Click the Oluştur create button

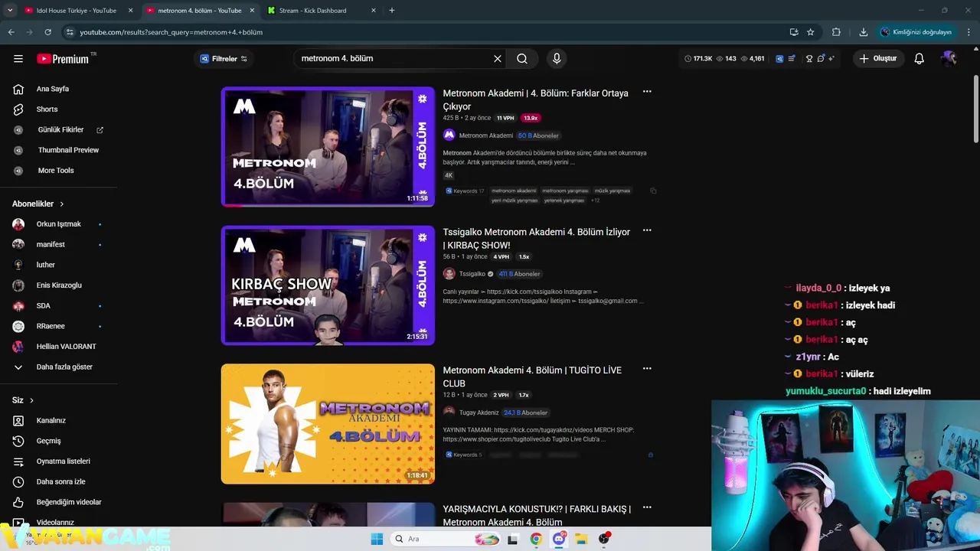(x=878, y=59)
